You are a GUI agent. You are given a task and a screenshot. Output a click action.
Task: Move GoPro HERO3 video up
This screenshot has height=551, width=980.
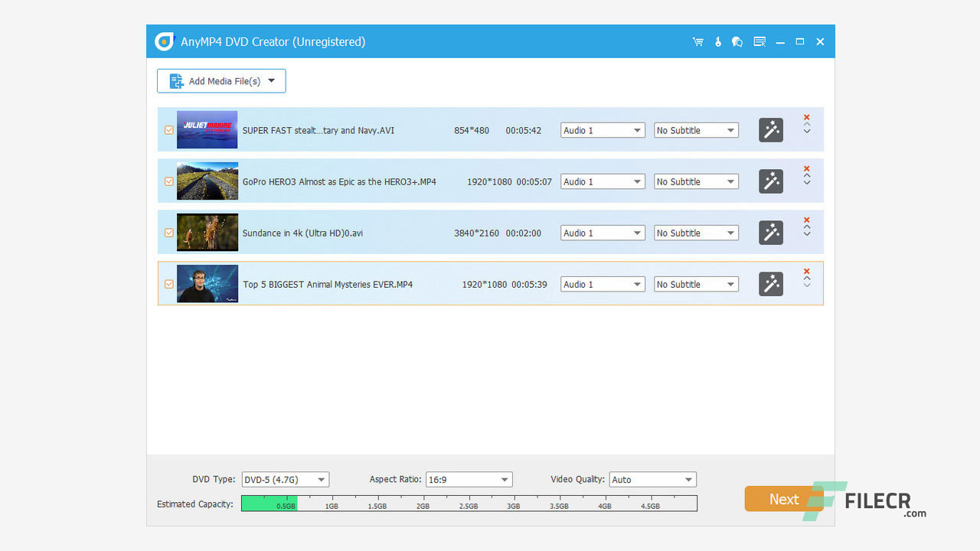pyautogui.click(x=807, y=176)
